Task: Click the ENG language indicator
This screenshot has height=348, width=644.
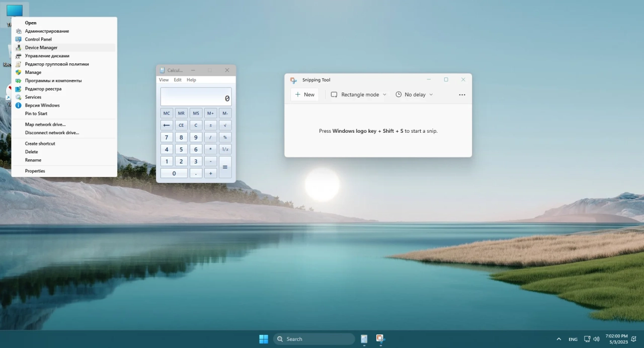Action: pyautogui.click(x=573, y=339)
